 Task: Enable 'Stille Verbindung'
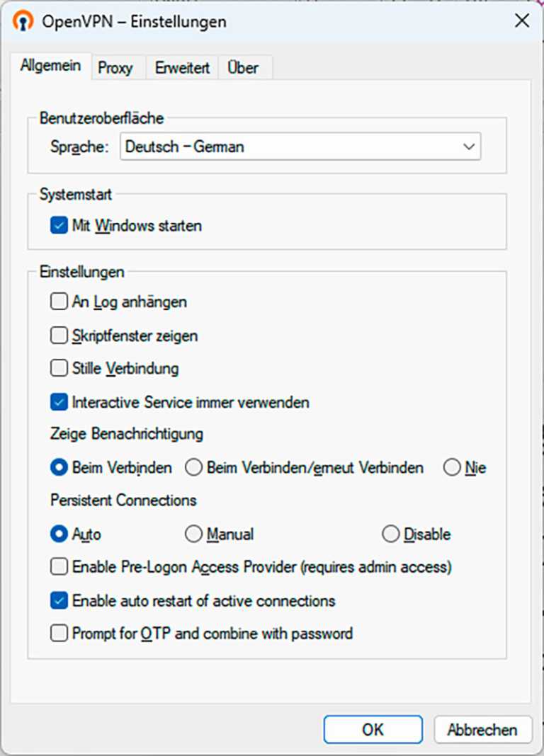coord(59,368)
